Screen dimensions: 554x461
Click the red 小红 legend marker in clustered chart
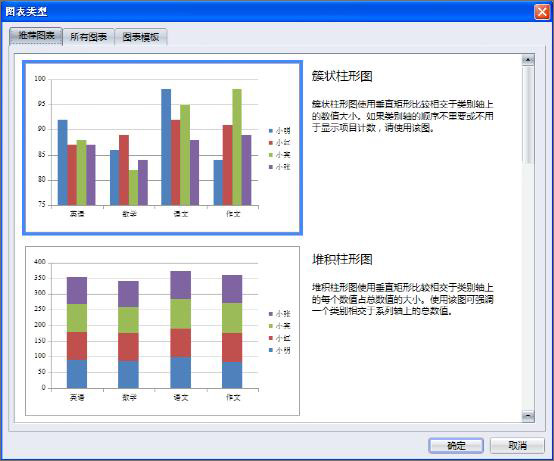coord(271,143)
